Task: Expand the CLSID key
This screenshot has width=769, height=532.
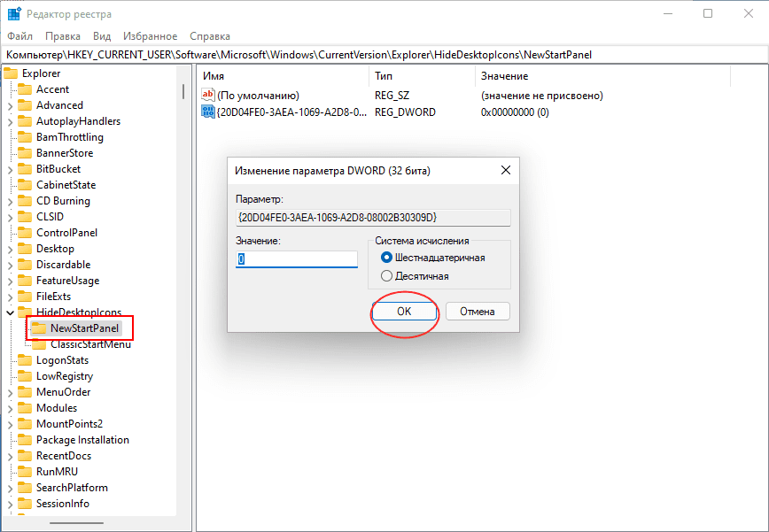Action: (11, 217)
